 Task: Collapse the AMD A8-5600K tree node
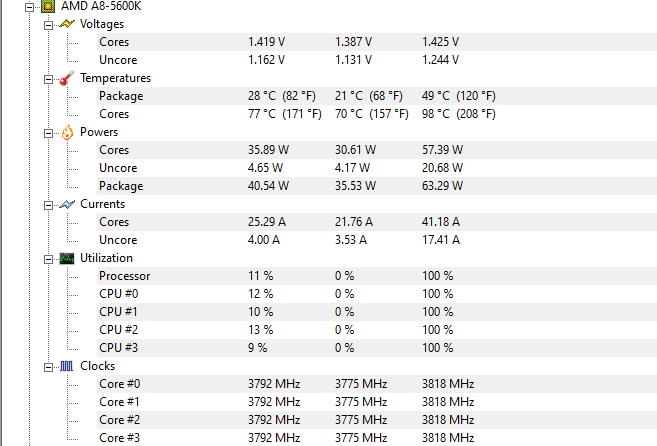[x=29, y=7]
